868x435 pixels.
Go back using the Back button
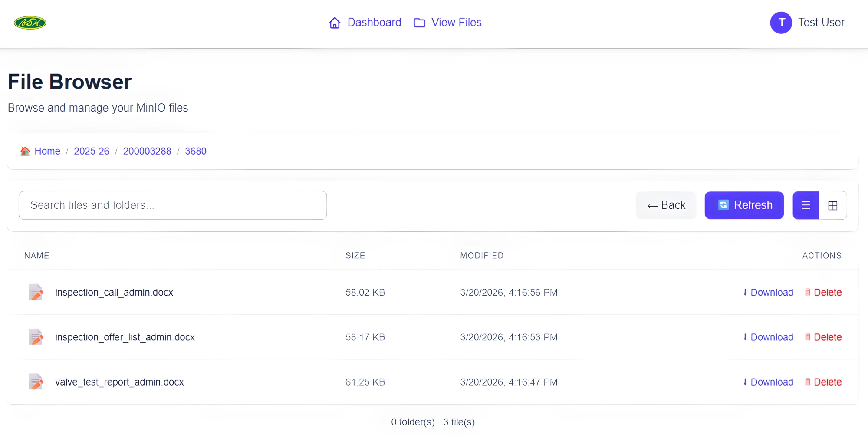click(666, 205)
